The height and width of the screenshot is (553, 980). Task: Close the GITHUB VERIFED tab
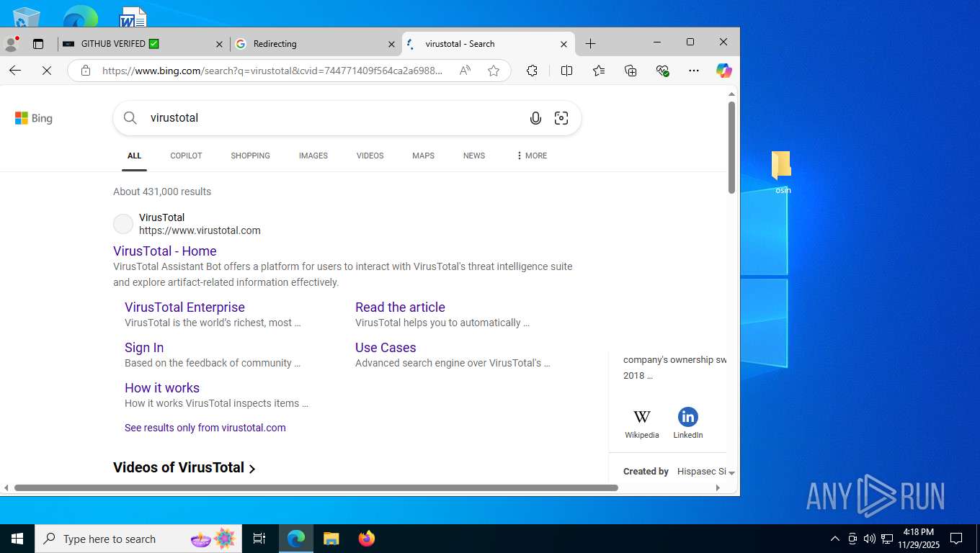pos(219,44)
